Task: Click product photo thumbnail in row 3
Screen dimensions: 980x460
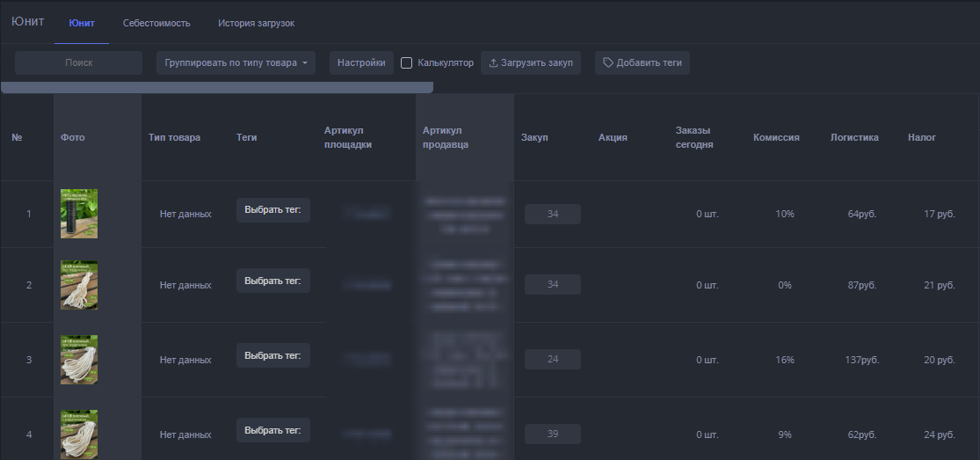Action: point(79,360)
